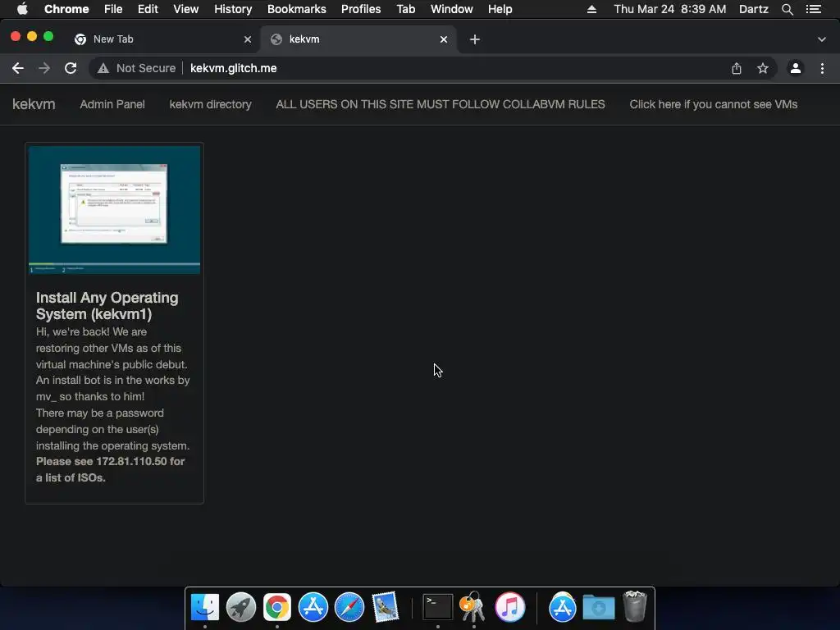
Task: Open the Downloads folder stack
Action: tap(598, 607)
